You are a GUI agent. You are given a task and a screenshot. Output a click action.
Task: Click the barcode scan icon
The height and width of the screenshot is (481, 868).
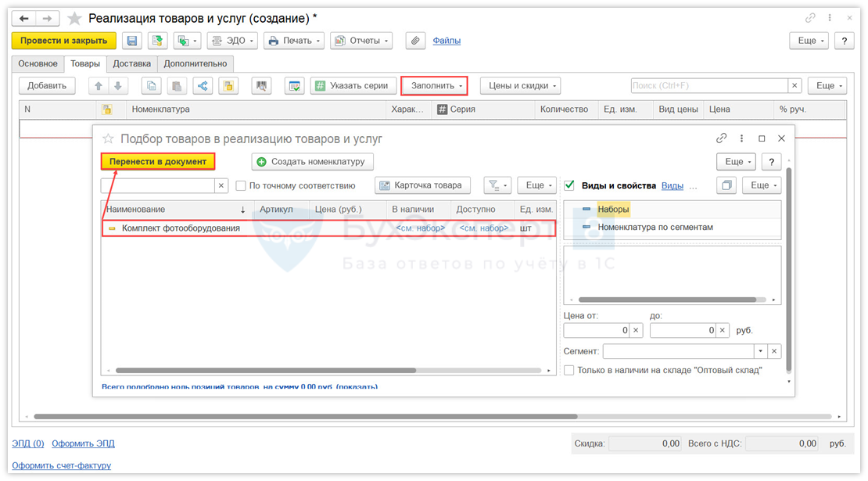261,86
